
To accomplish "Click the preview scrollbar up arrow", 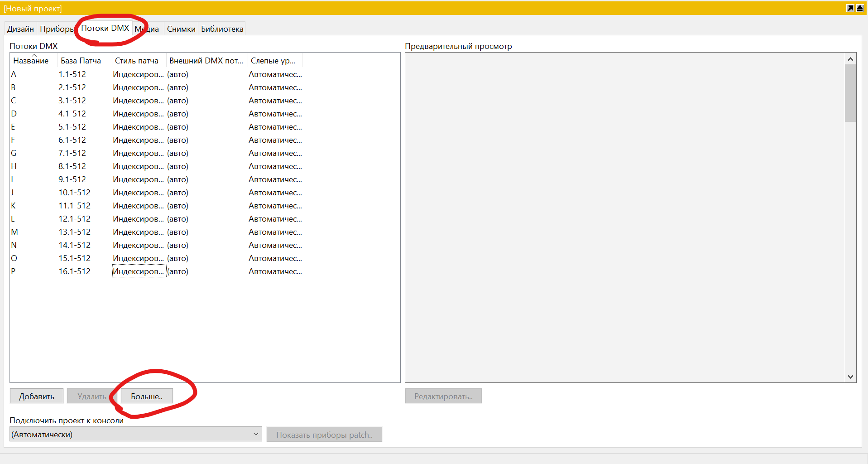I will (850, 59).
